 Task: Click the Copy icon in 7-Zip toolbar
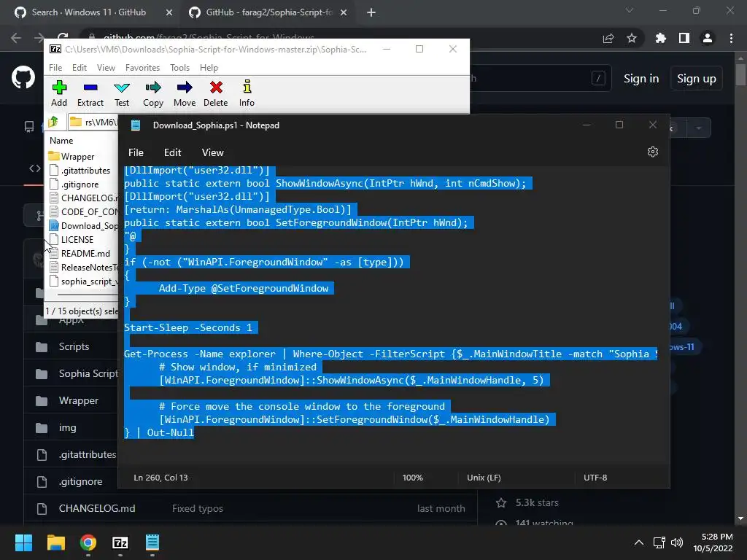153,93
